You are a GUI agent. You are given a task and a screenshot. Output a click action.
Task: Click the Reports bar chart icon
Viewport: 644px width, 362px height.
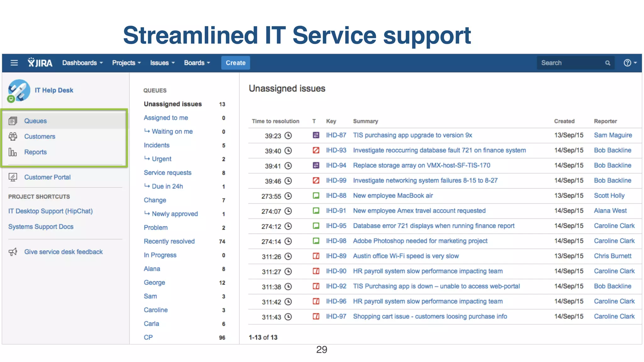[x=13, y=152]
